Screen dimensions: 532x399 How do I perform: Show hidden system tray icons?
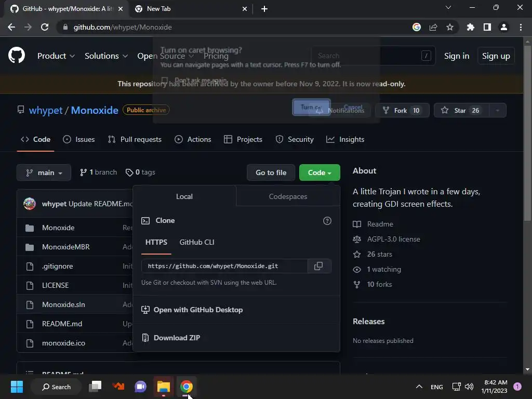click(x=419, y=387)
